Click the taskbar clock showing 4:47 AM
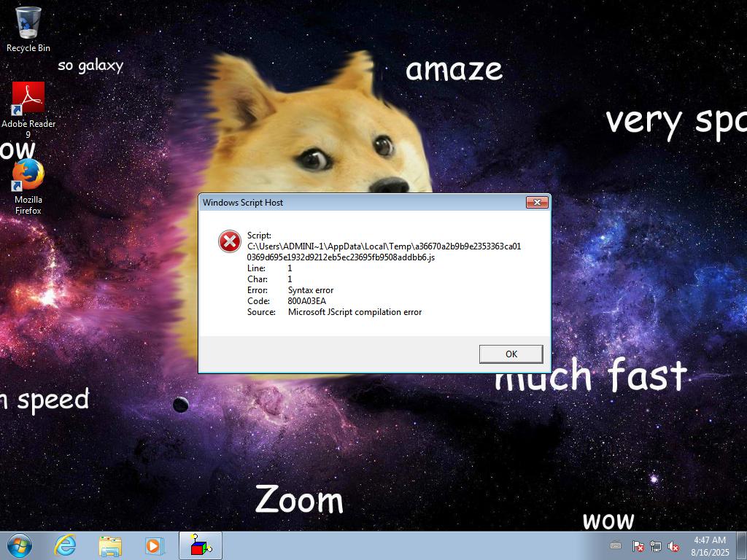The height and width of the screenshot is (560, 747). pyautogui.click(x=710, y=545)
